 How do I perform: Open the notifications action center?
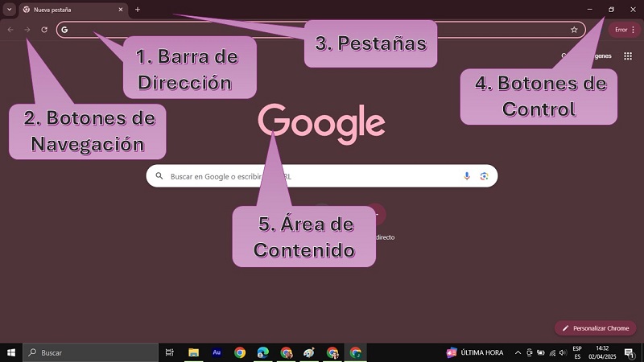(x=630, y=352)
